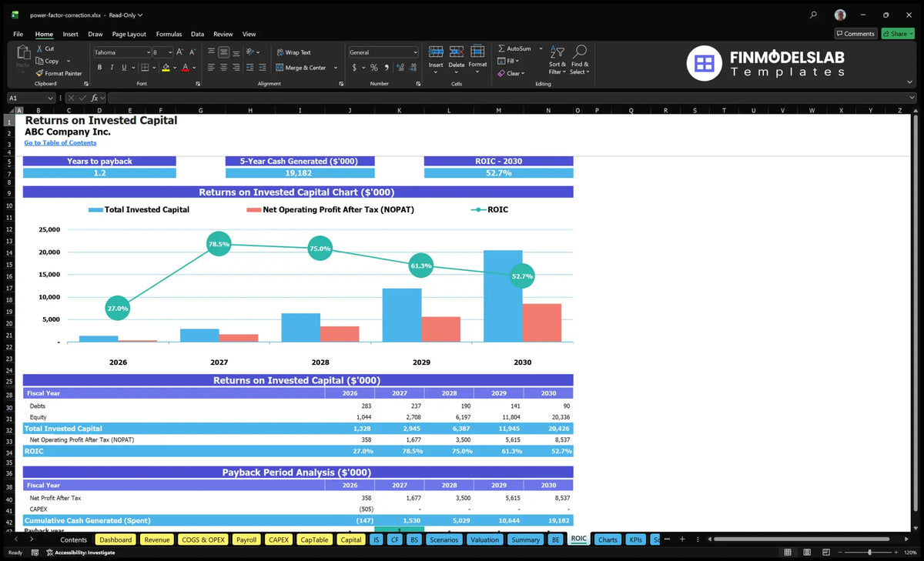Toggle italic formatting
Viewport: 924px width, 561px height.
(112, 68)
